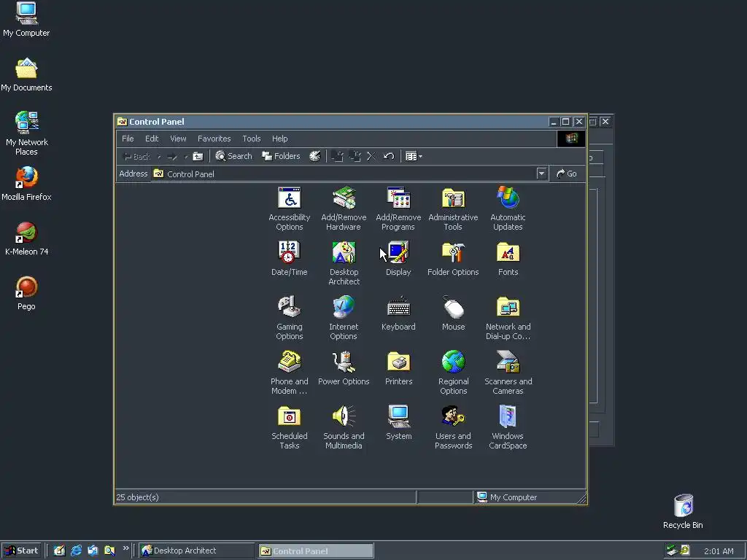Open the View menu
Screen dimensions: 747x560
(x=178, y=139)
